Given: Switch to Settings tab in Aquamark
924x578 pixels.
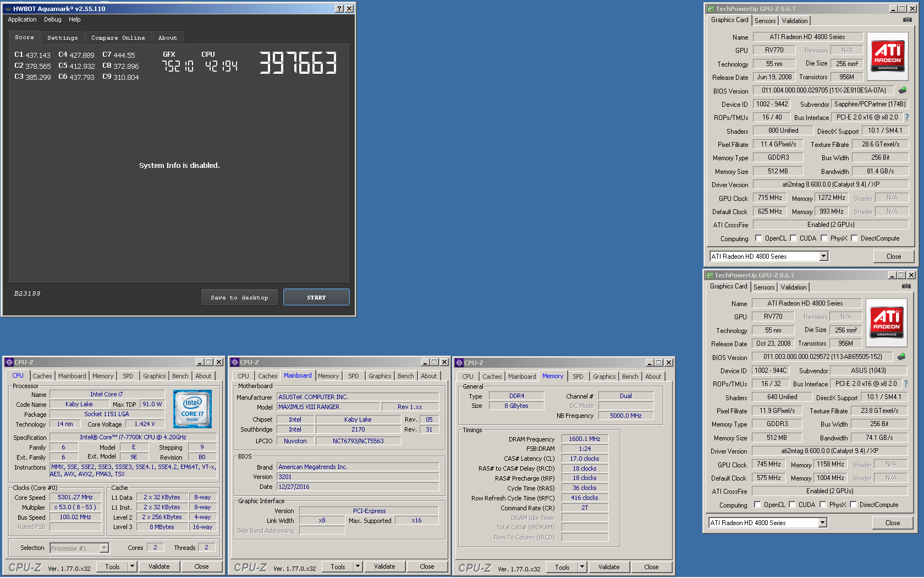Looking at the screenshot, I should pyautogui.click(x=63, y=38).
